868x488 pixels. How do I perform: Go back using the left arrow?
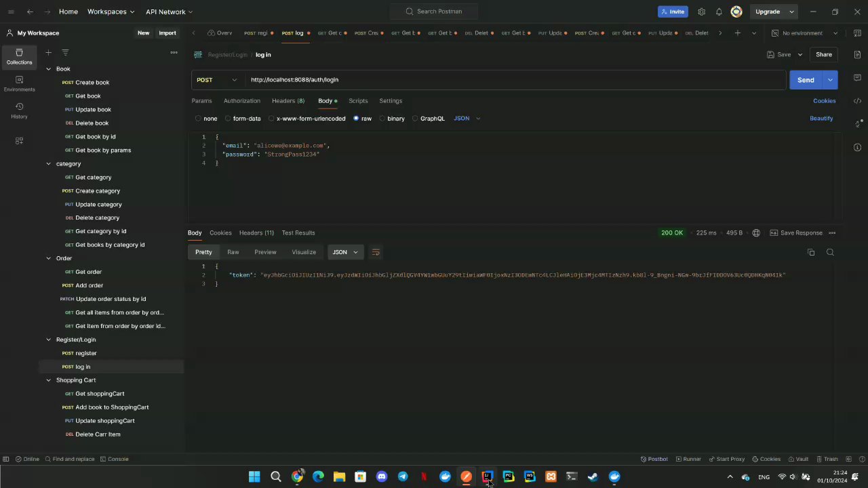30,12
